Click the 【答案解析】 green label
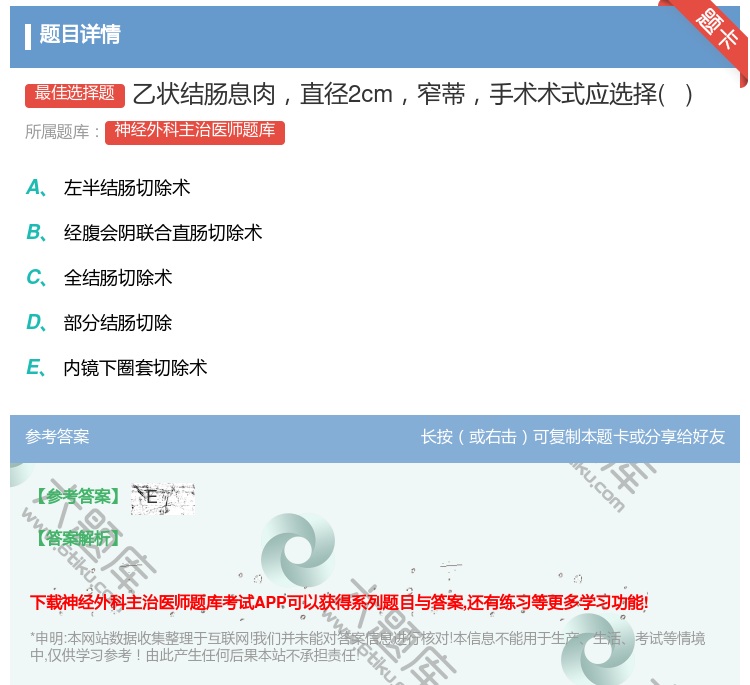The image size is (750, 685). [x=76, y=538]
